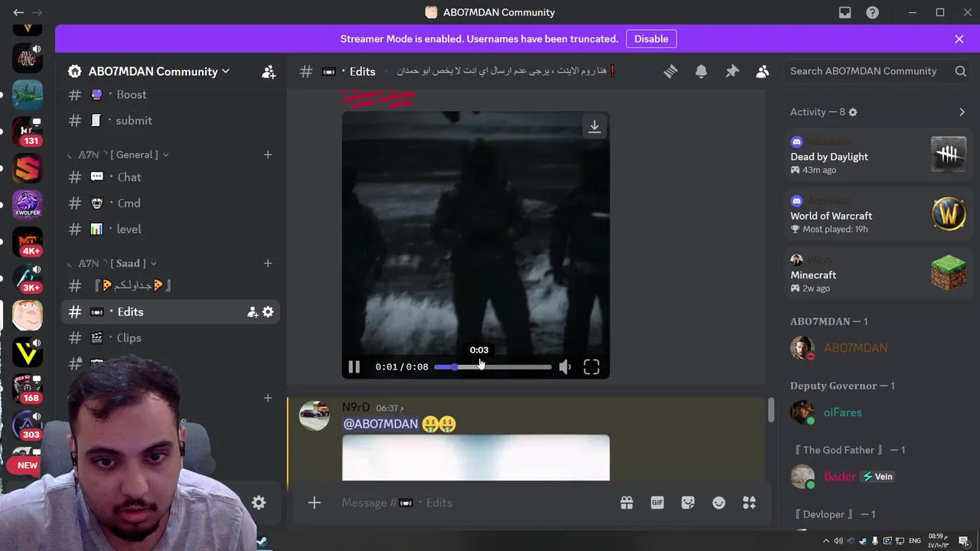980x551 pixels.
Task: Show pinned messages pin icon
Action: point(732,71)
